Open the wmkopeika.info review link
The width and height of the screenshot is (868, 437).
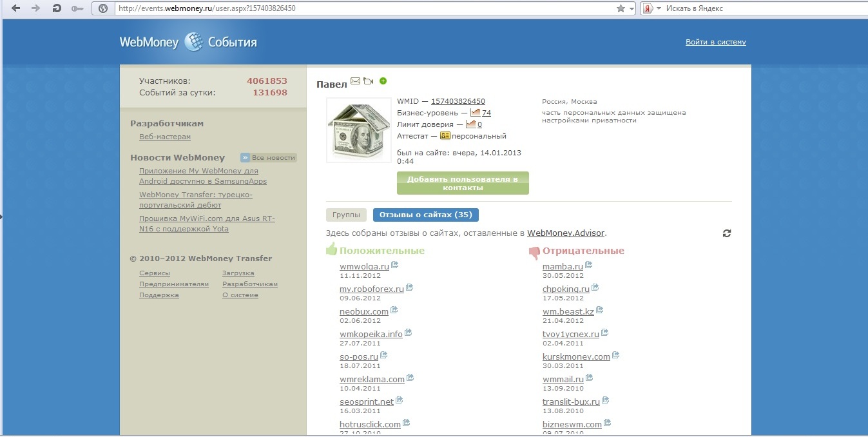pos(371,335)
